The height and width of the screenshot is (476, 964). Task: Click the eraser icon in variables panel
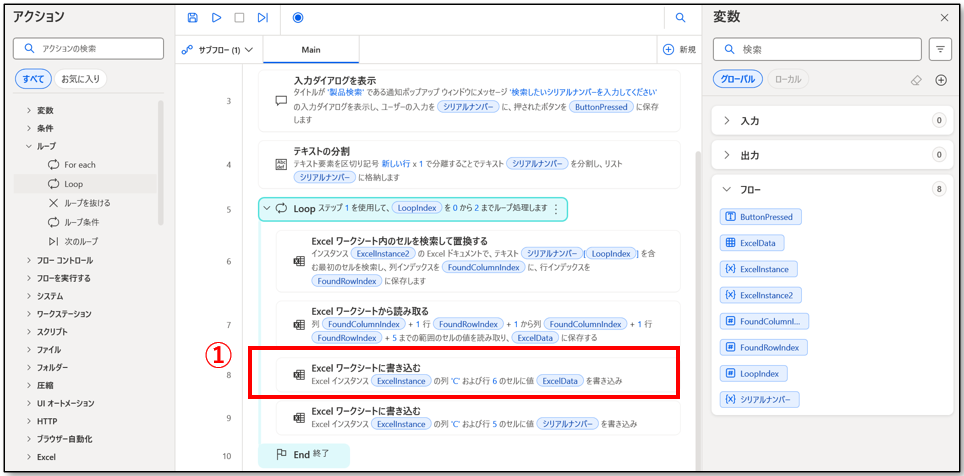pos(915,80)
